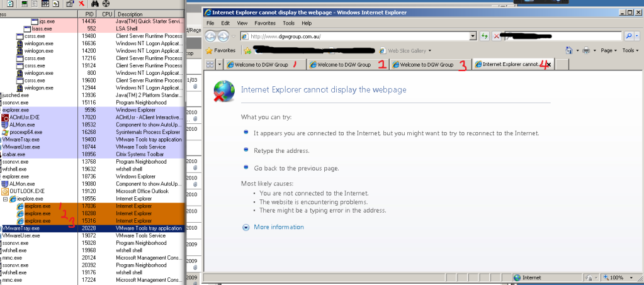Viewport: 644px width, 285px height.
Task: Open the search provider dropdown arrow
Action: click(638, 36)
